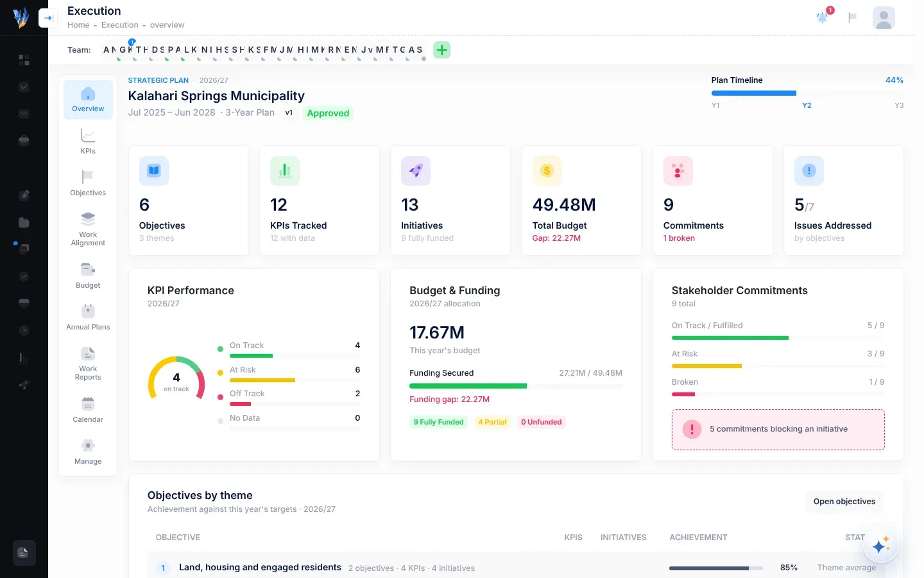Launch the sparkle AI assistant button

pos(880,546)
